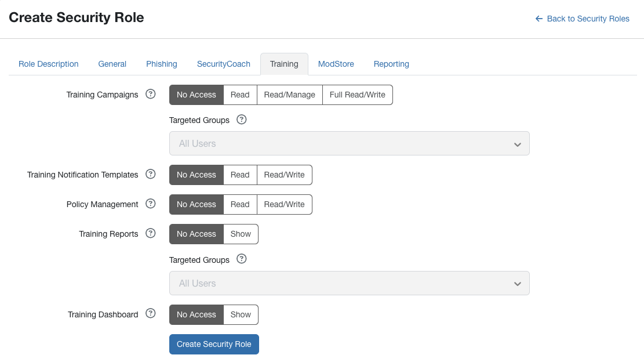Open help tooltip for Policy Management

[150, 204]
